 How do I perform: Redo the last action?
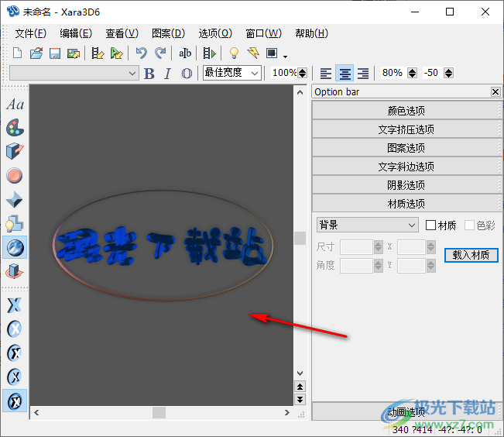160,53
